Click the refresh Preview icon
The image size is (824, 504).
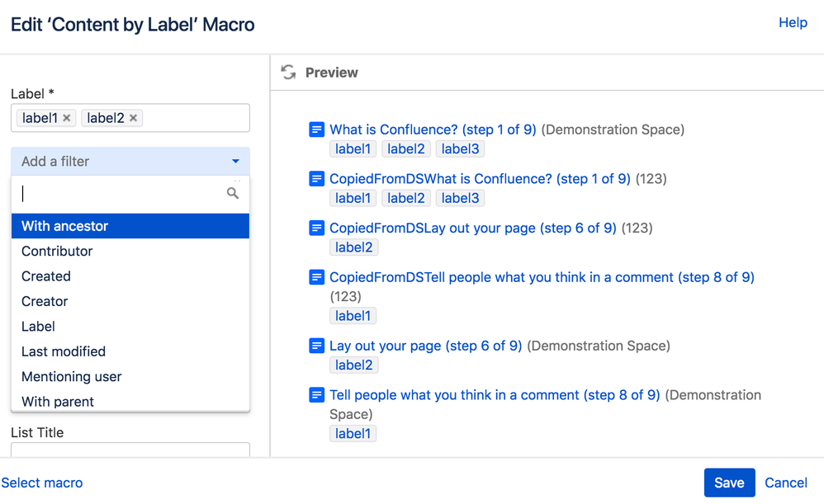coord(288,73)
